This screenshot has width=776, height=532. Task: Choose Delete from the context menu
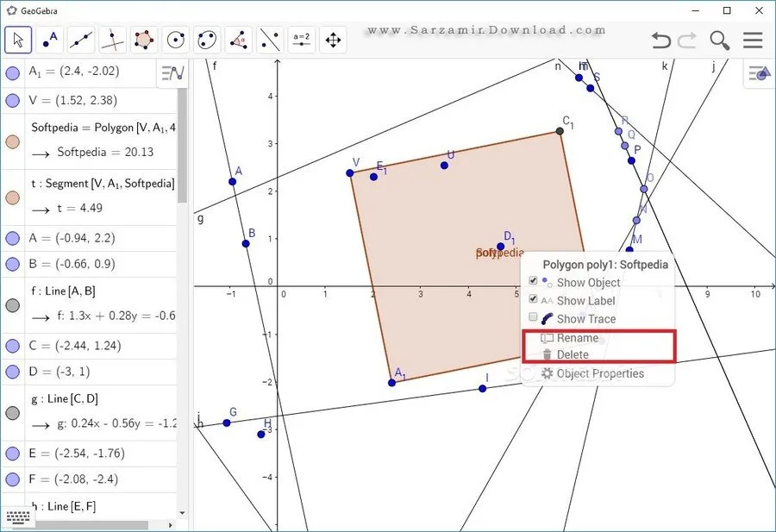click(573, 354)
